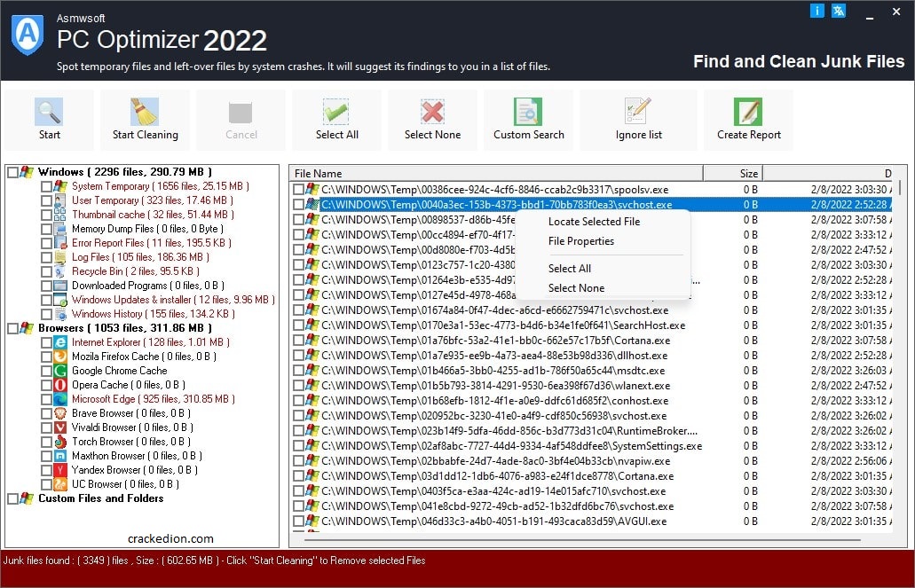The width and height of the screenshot is (915, 588).
Task: Sort by File Name column header
Action: (x=496, y=173)
